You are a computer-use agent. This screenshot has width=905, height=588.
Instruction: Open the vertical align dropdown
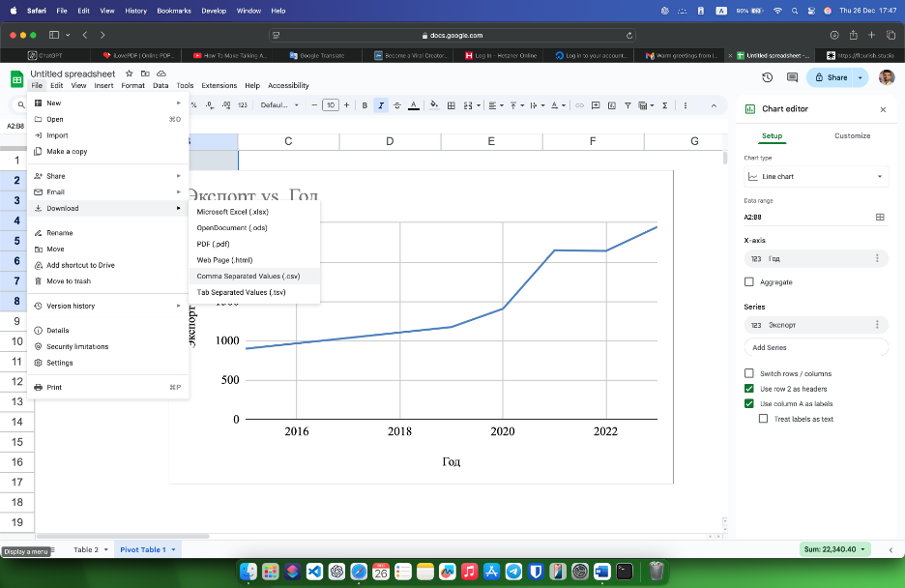(516, 105)
